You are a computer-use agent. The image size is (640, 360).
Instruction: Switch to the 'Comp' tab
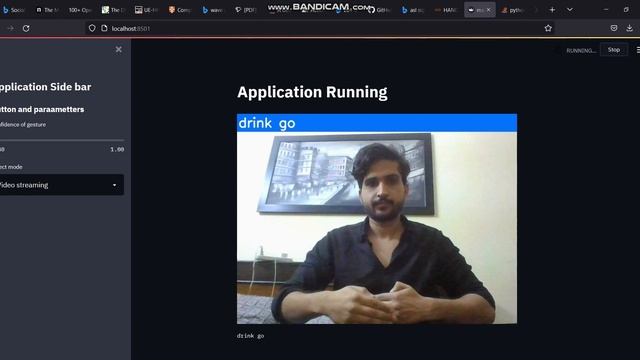point(180,10)
